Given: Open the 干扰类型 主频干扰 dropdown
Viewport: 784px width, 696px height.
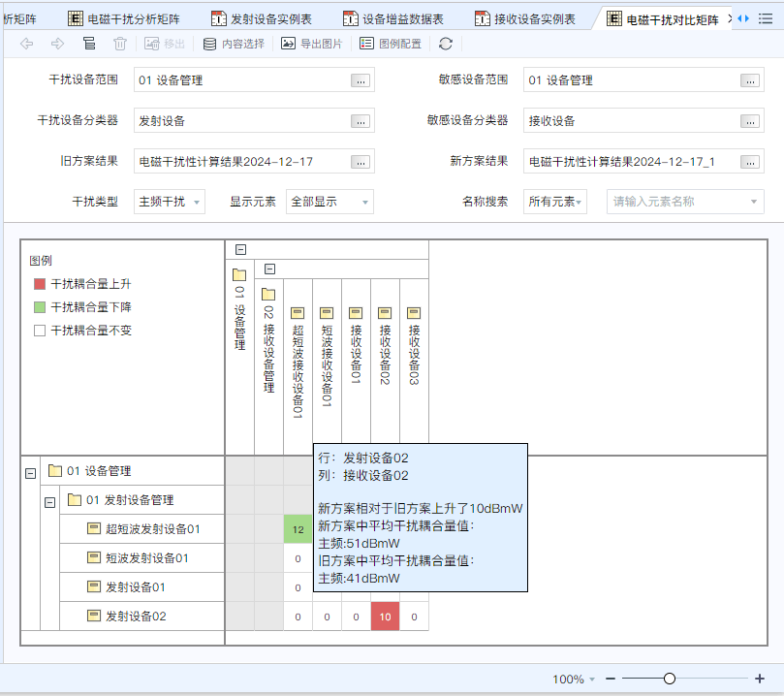Looking at the screenshot, I should [170, 202].
